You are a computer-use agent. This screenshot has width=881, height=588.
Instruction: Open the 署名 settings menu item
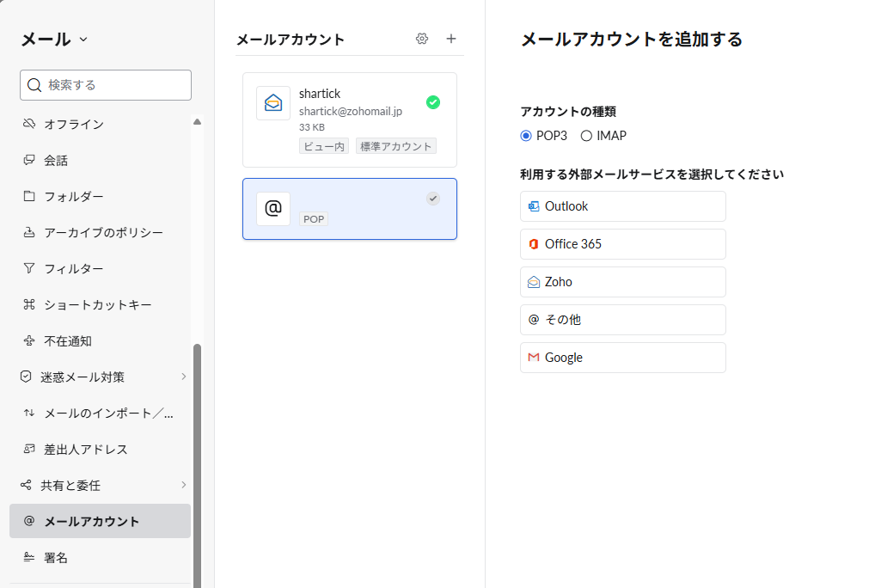click(x=56, y=558)
